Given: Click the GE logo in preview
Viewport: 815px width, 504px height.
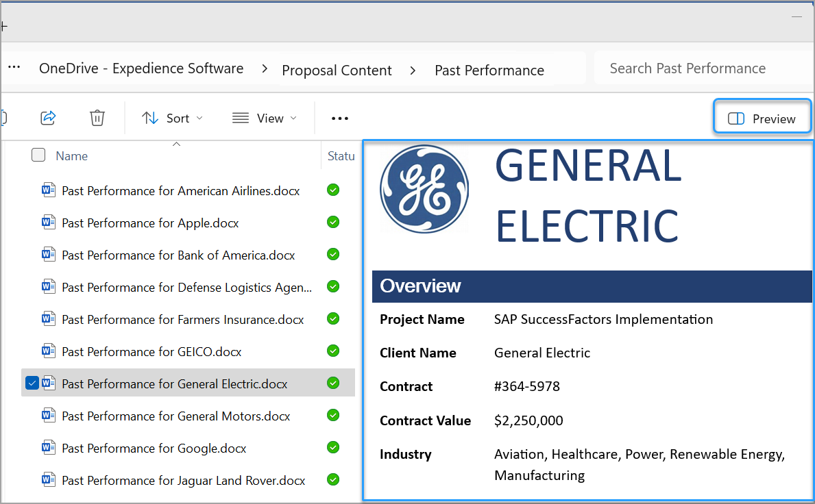Looking at the screenshot, I should tap(424, 190).
